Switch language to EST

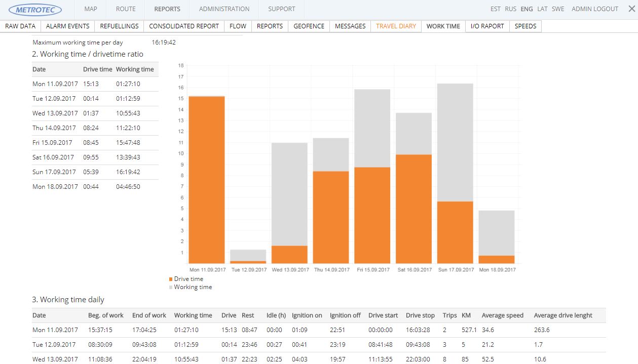click(495, 9)
